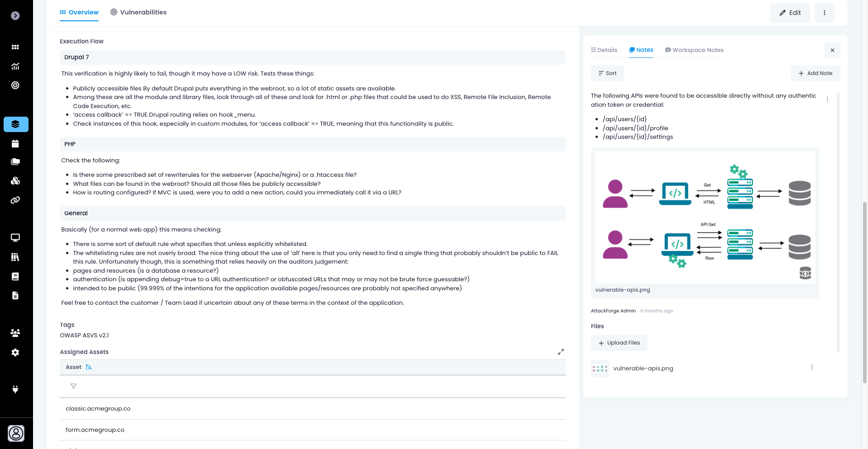868x449 pixels.
Task: Open the Workspace Notes tab
Action: [x=694, y=50]
